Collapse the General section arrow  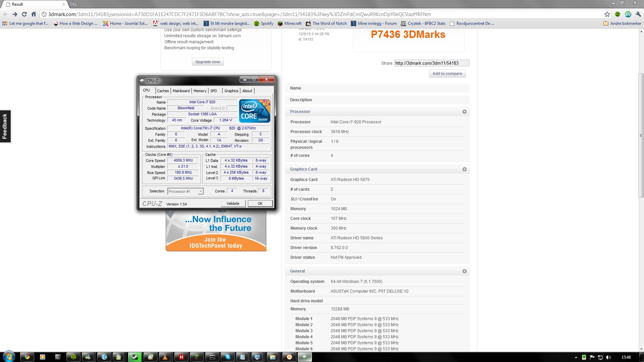(x=465, y=271)
